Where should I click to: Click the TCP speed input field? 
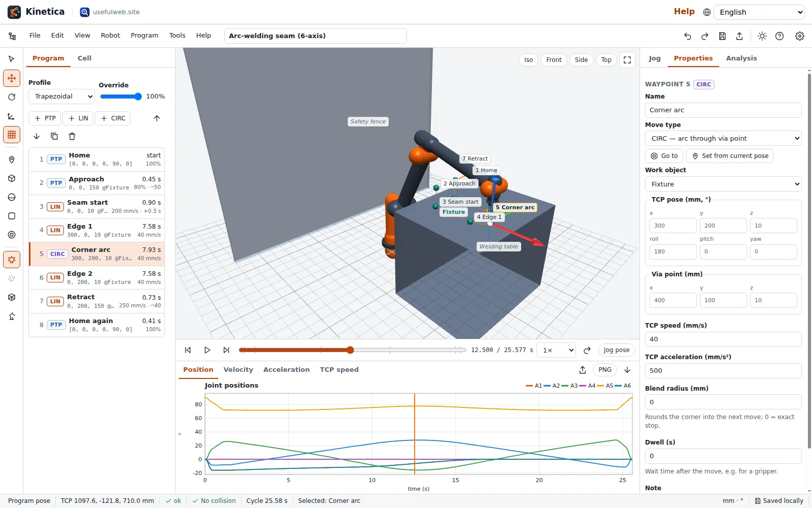(x=723, y=339)
